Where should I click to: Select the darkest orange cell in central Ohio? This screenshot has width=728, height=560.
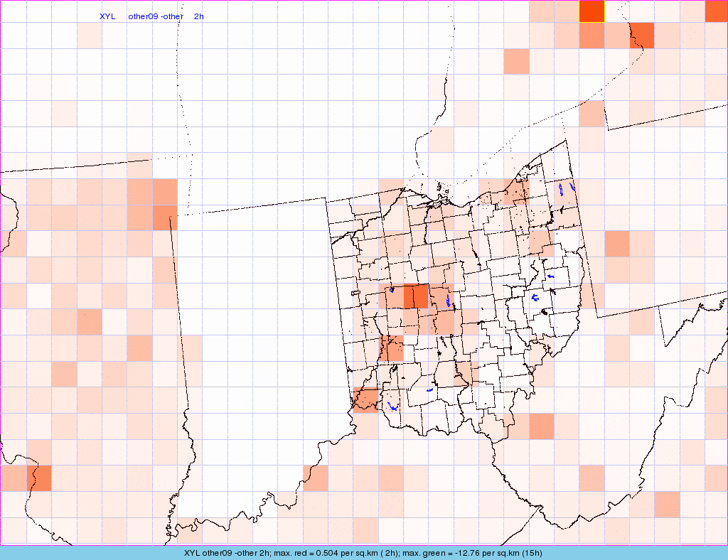416,296
